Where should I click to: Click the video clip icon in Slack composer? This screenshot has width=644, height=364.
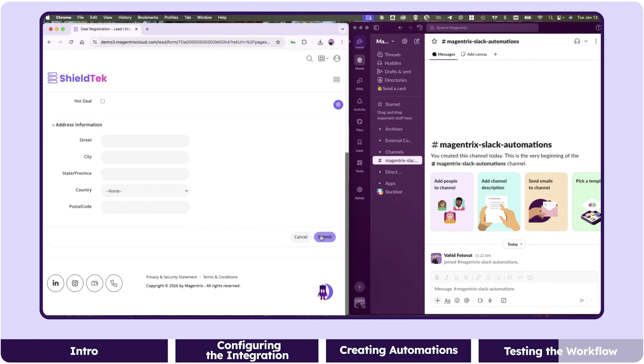[480, 301]
